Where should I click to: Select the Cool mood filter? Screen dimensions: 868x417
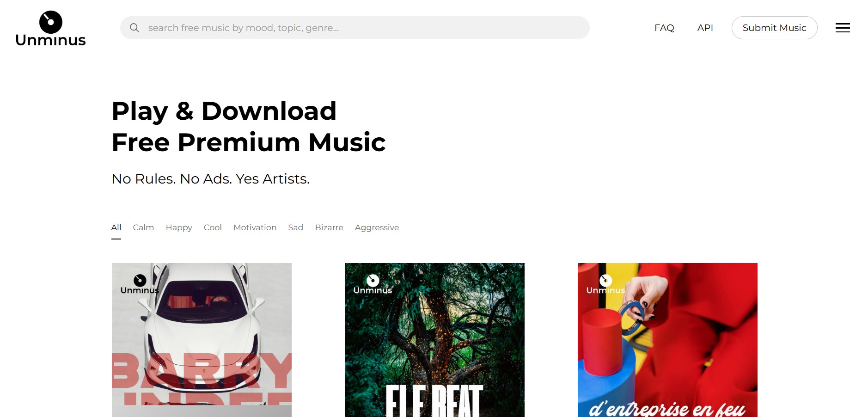click(x=213, y=227)
